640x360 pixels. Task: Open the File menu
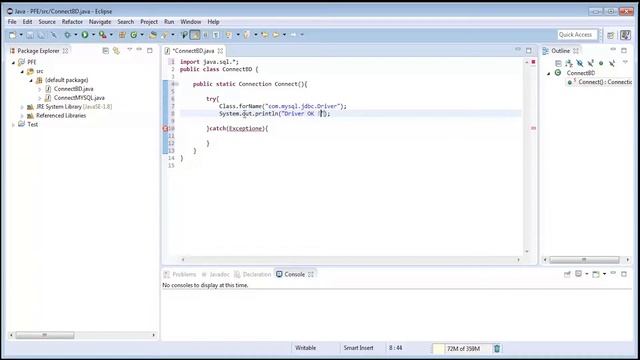[12, 22]
